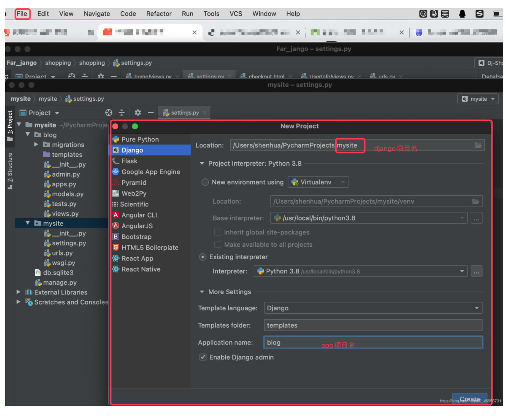Open the mysite run configuration dropdown

coord(478,99)
